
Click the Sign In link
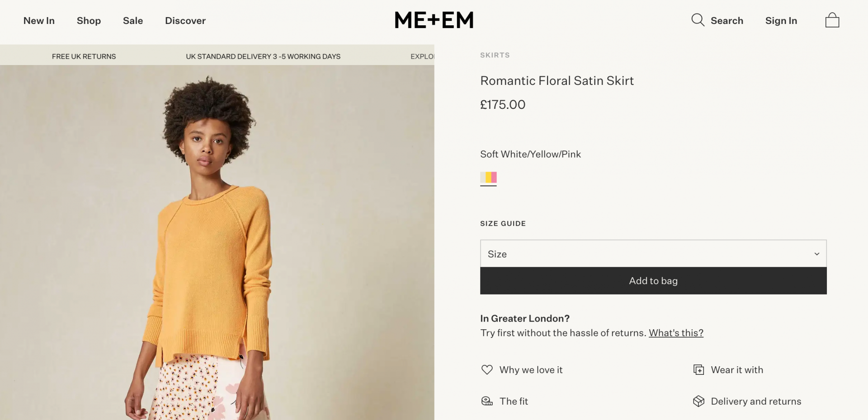(781, 21)
